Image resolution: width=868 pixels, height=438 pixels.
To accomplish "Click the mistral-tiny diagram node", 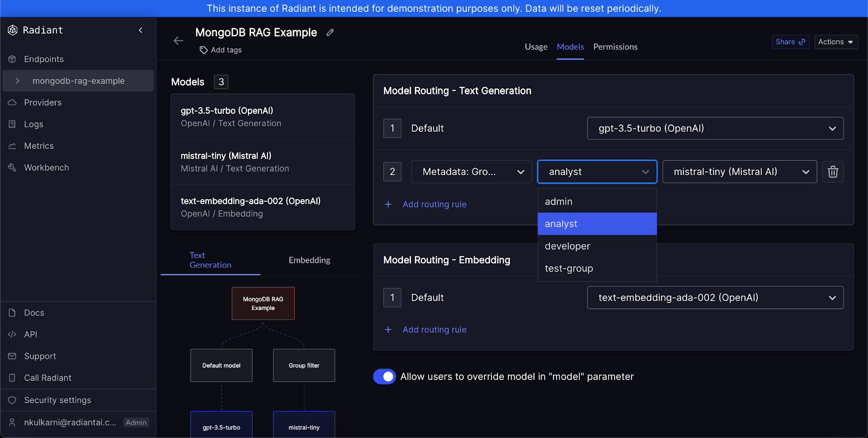I will click(304, 424).
